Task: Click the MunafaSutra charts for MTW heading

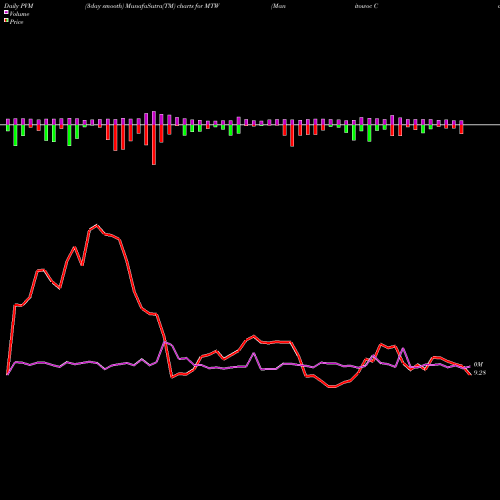Action: pyautogui.click(x=152, y=6)
